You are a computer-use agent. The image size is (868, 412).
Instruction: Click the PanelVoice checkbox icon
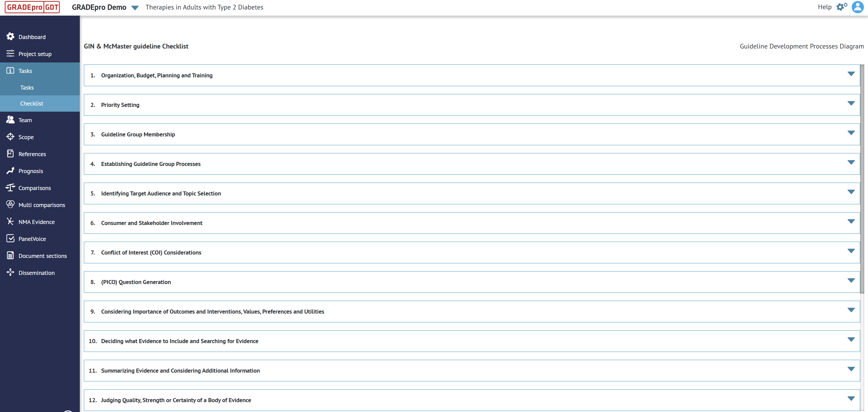tap(10, 238)
